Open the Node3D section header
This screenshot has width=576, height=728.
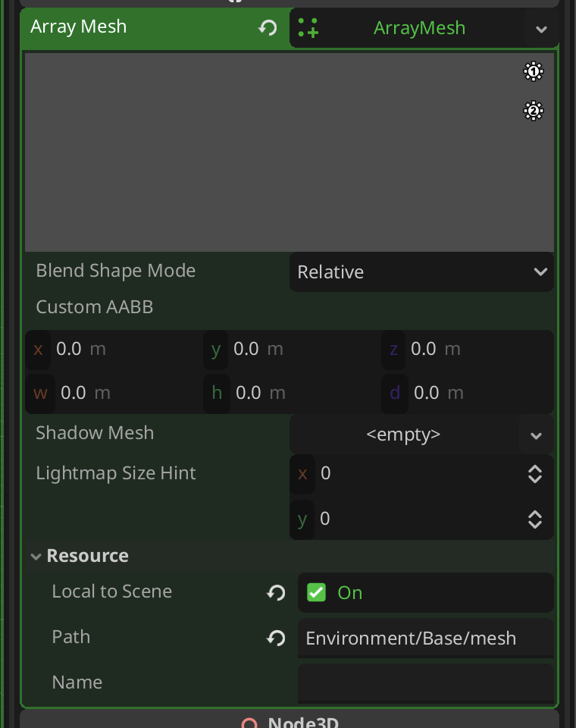290,720
